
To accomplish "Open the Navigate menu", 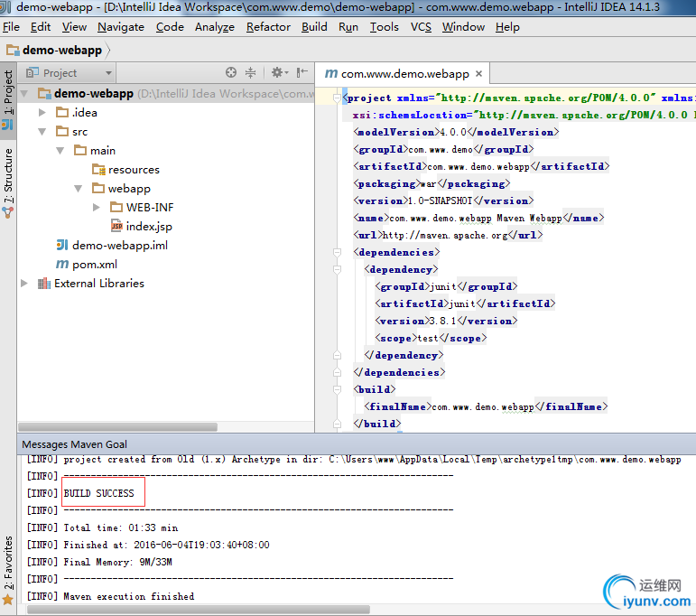I will tap(121, 27).
